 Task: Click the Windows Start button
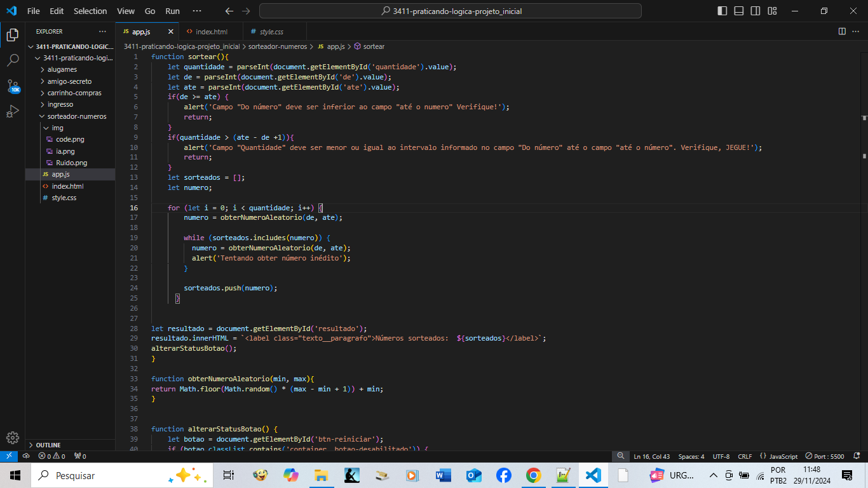pyautogui.click(x=15, y=475)
